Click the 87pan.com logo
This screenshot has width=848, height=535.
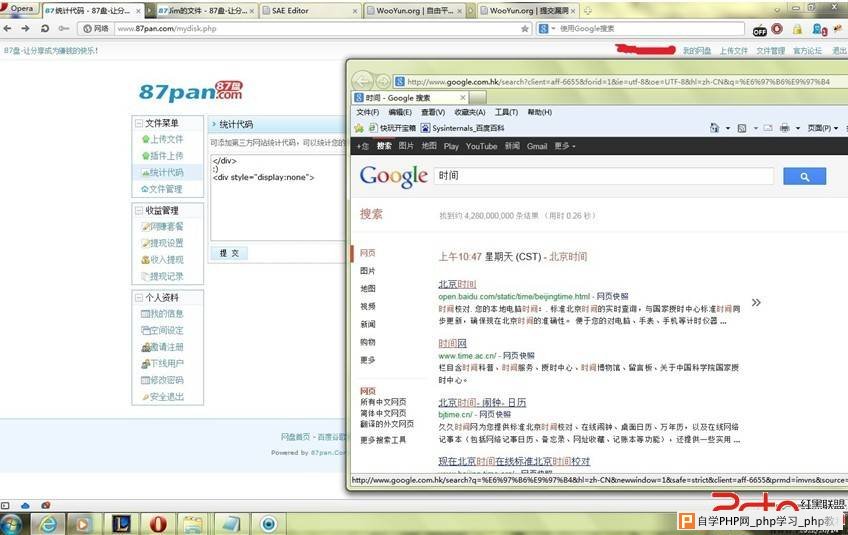pyautogui.click(x=191, y=91)
